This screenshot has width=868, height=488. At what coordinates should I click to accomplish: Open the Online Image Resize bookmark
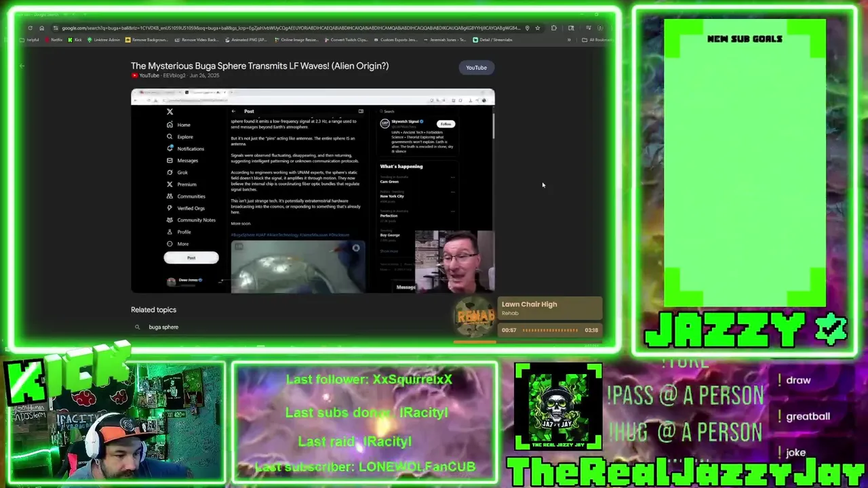pyautogui.click(x=296, y=40)
